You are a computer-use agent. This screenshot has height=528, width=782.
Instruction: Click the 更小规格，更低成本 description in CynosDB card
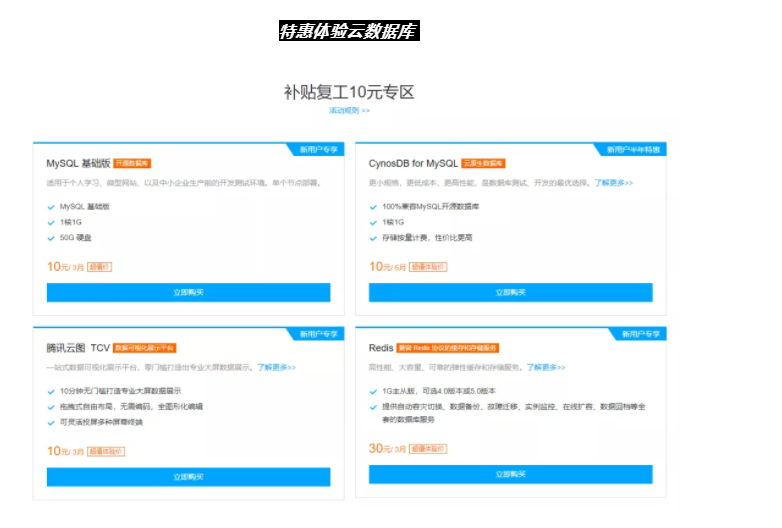(x=480, y=183)
